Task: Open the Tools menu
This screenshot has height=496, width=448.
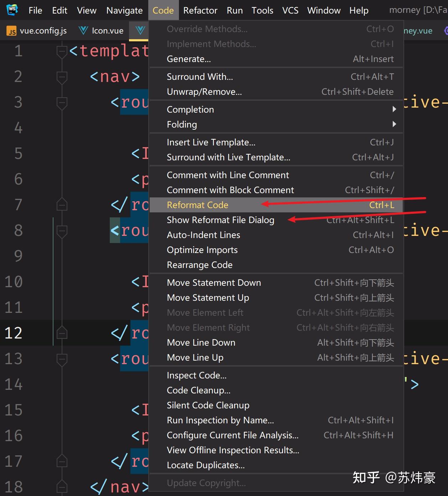Action: point(262,10)
